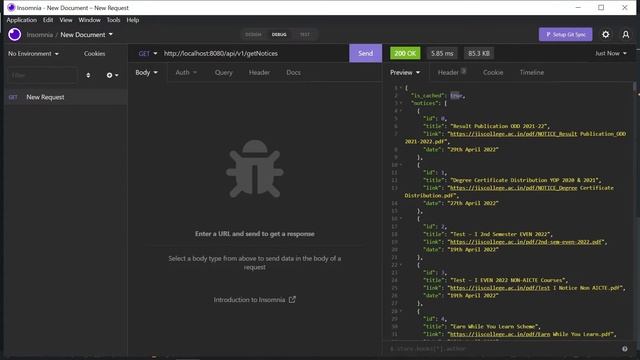Switch to the Test activity toggle
640x360 pixels.
pos(305,35)
